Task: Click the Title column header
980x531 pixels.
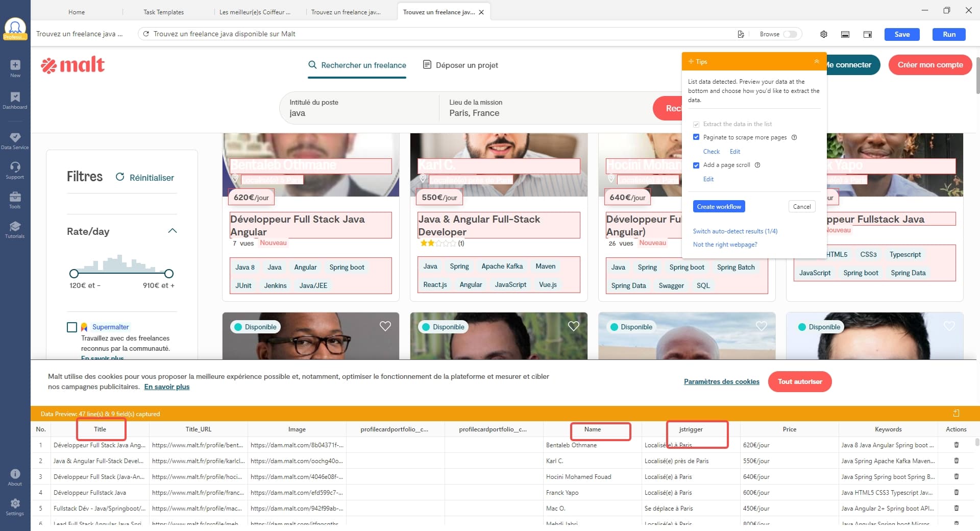Action: 100,429
